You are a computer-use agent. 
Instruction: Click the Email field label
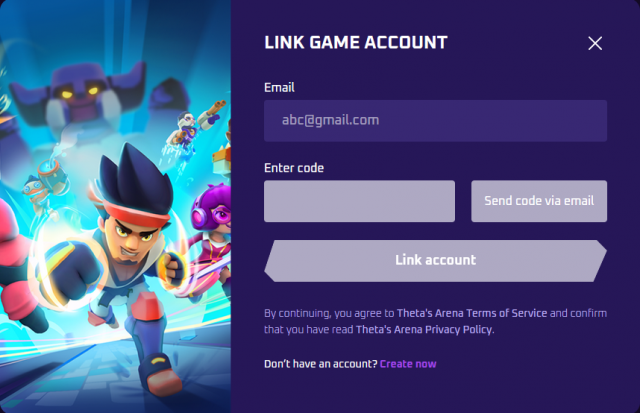(279, 87)
